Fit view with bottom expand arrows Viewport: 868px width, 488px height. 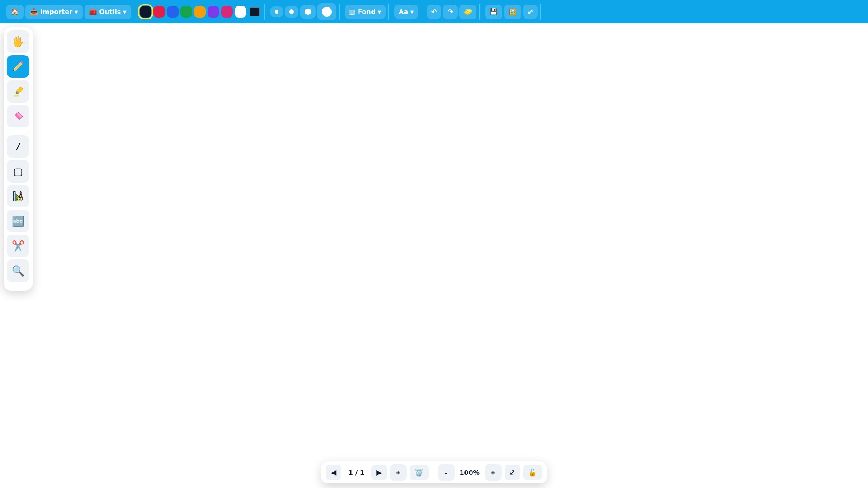click(512, 473)
